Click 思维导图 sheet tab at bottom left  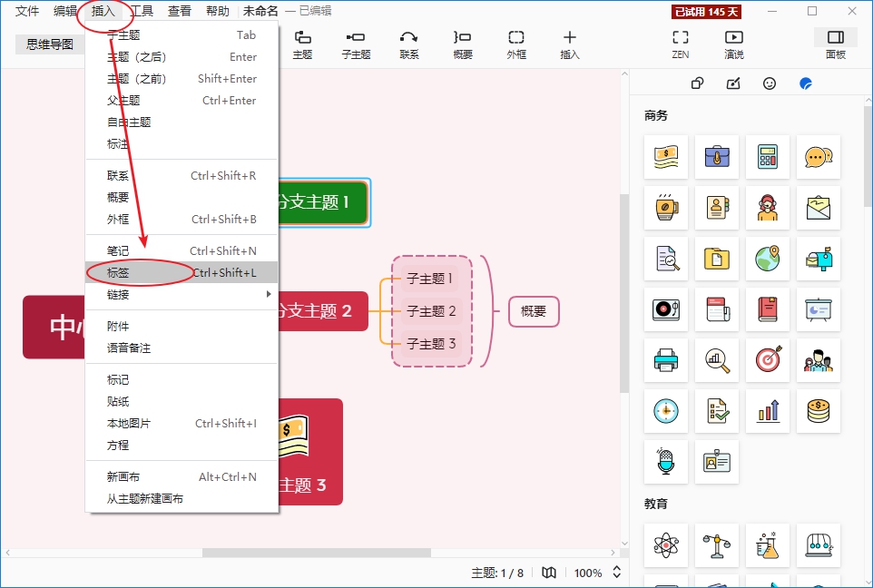[x=49, y=44]
